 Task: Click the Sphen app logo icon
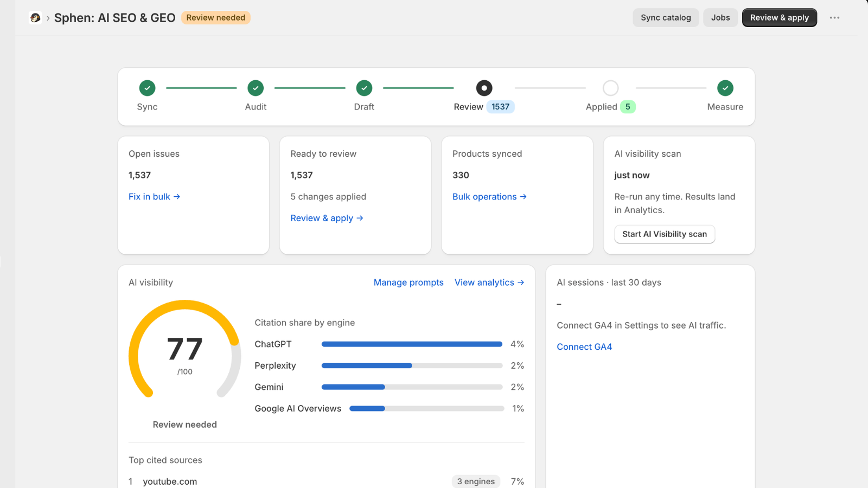coord(35,18)
